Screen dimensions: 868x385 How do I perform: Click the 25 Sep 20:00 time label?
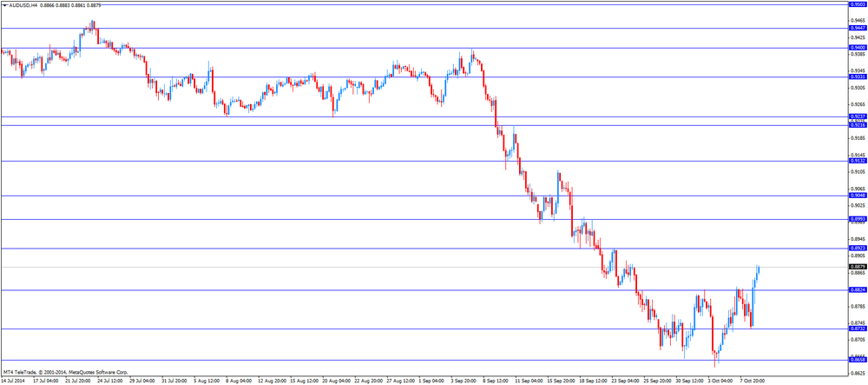(656, 382)
